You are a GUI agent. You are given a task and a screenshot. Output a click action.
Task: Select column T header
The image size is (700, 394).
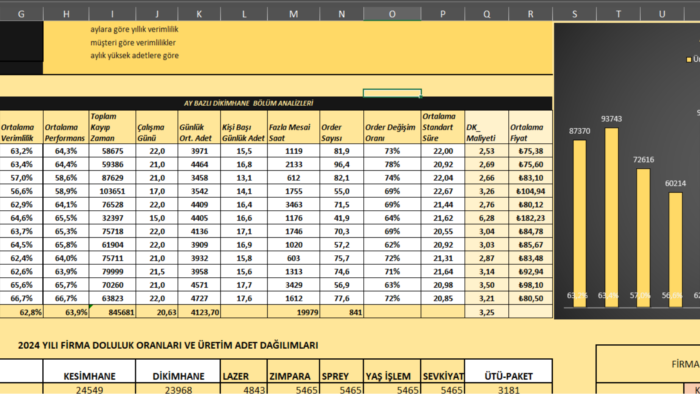618,14
